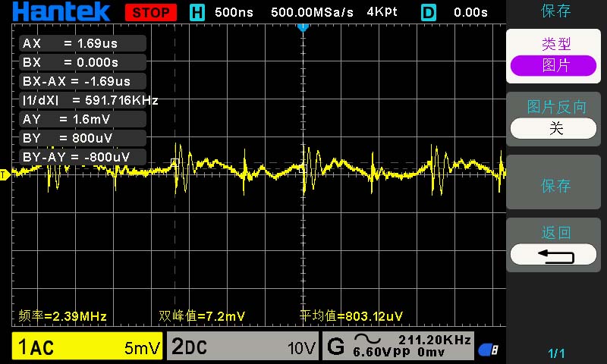Screen dimensions: 607x364
Task: Toggle the 图片反向 关 option
Action: [x=554, y=119]
